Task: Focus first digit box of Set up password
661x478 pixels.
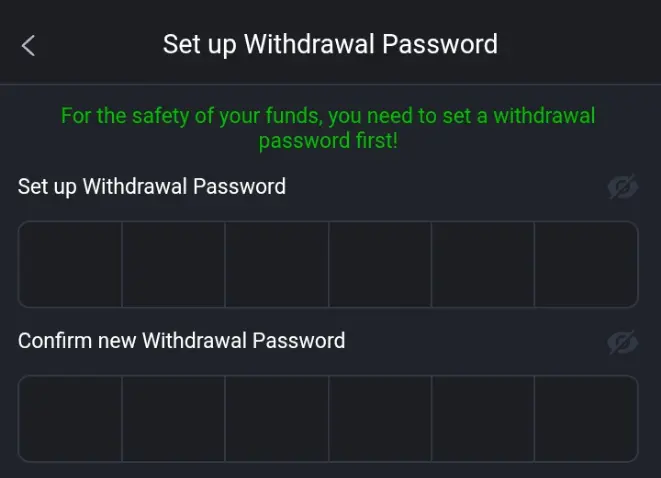Action: tap(70, 264)
